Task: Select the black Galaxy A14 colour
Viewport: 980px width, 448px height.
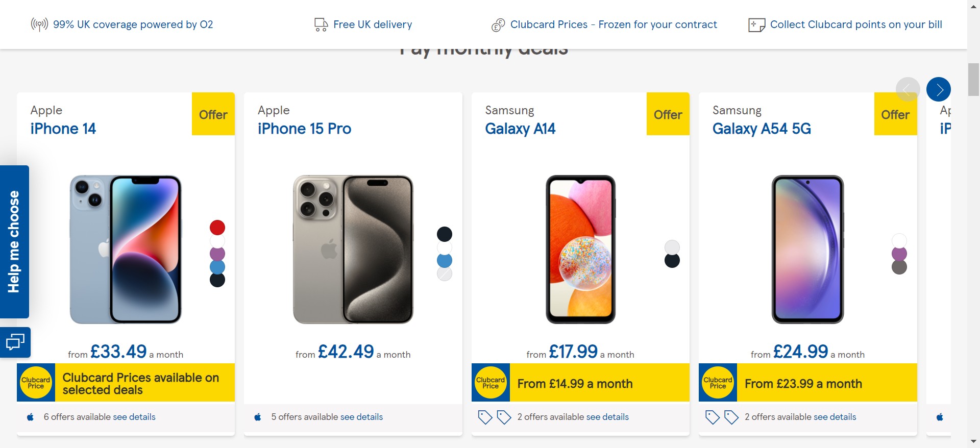Action: (x=672, y=261)
